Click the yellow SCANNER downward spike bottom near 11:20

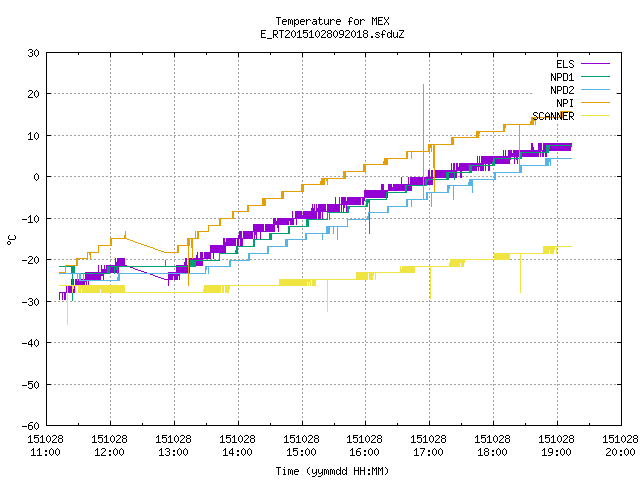pos(67,324)
